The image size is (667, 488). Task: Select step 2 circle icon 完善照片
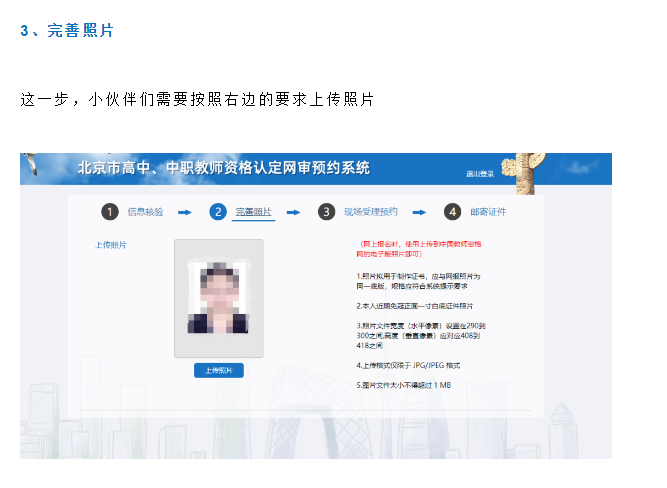218,211
